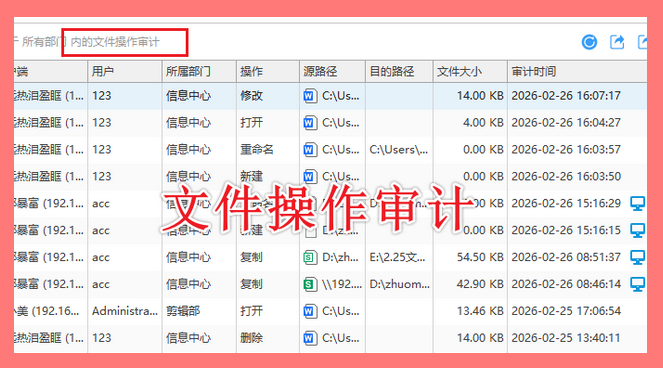Click the audit time 2026-02-26 15:16:29
The width and height of the screenshot is (663, 368).
pos(566,203)
